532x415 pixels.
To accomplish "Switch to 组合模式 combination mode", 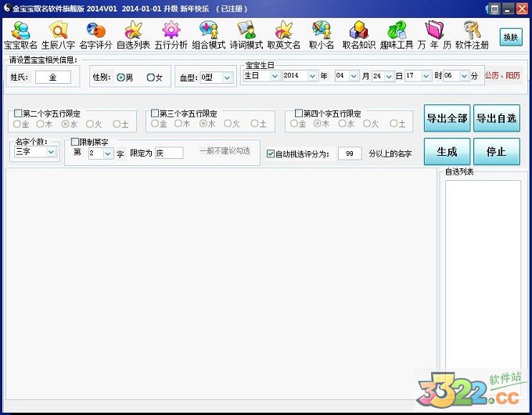I will [x=209, y=35].
